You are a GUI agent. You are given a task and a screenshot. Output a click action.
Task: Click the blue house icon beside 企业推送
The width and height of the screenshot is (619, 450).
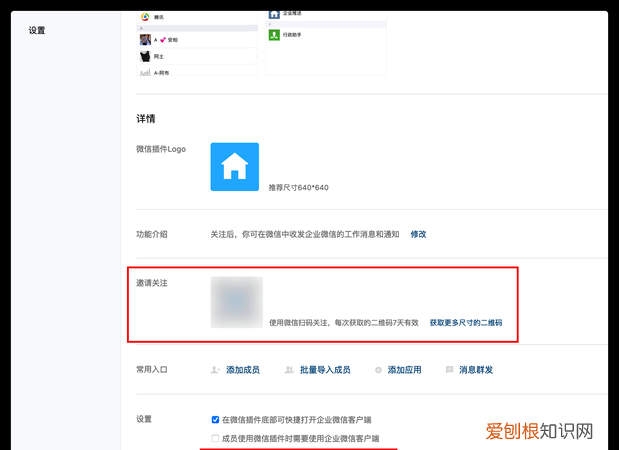[x=274, y=14]
